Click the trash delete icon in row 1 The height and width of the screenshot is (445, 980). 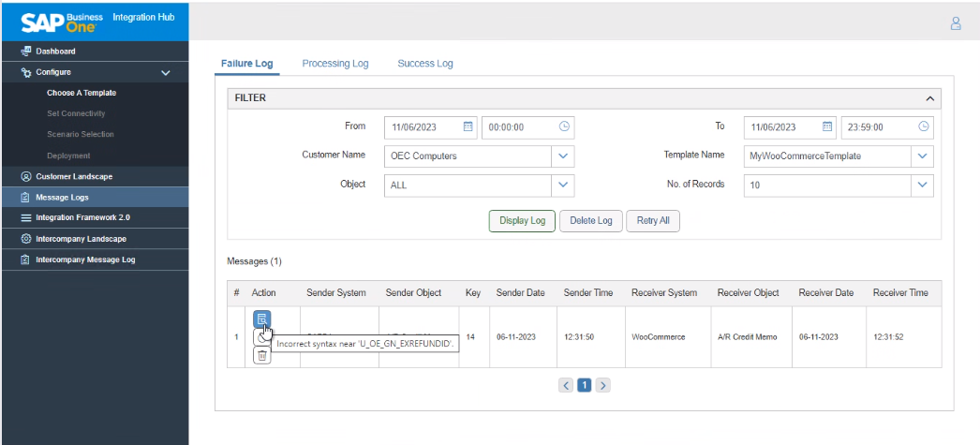pyautogui.click(x=262, y=355)
